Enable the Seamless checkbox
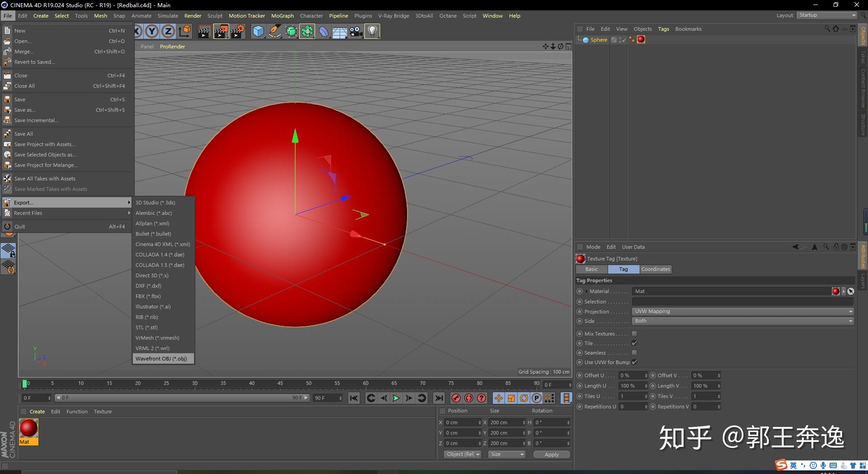Screen dimensions: 868x474 [x=634, y=353]
